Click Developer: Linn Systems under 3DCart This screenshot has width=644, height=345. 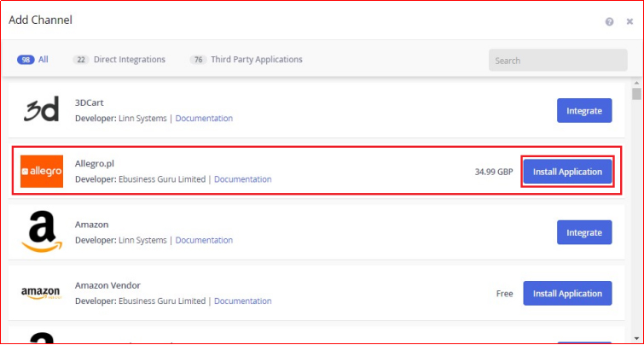[121, 119]
